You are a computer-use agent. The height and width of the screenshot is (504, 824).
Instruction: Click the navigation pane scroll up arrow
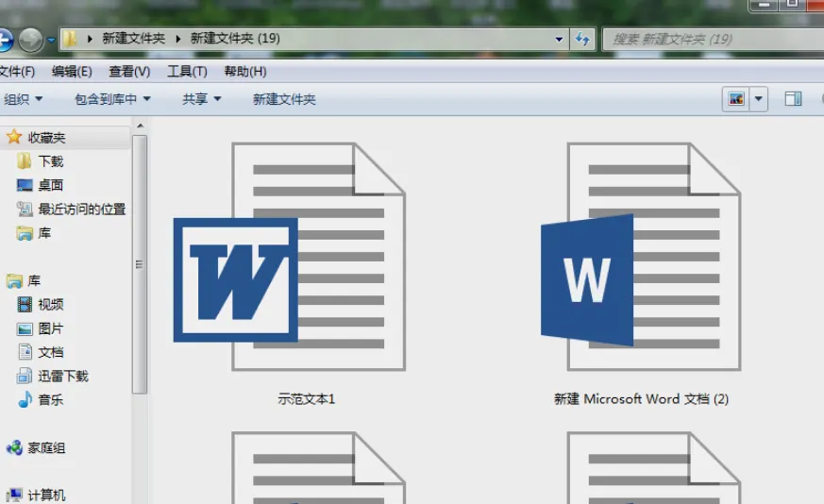[140, 126]
